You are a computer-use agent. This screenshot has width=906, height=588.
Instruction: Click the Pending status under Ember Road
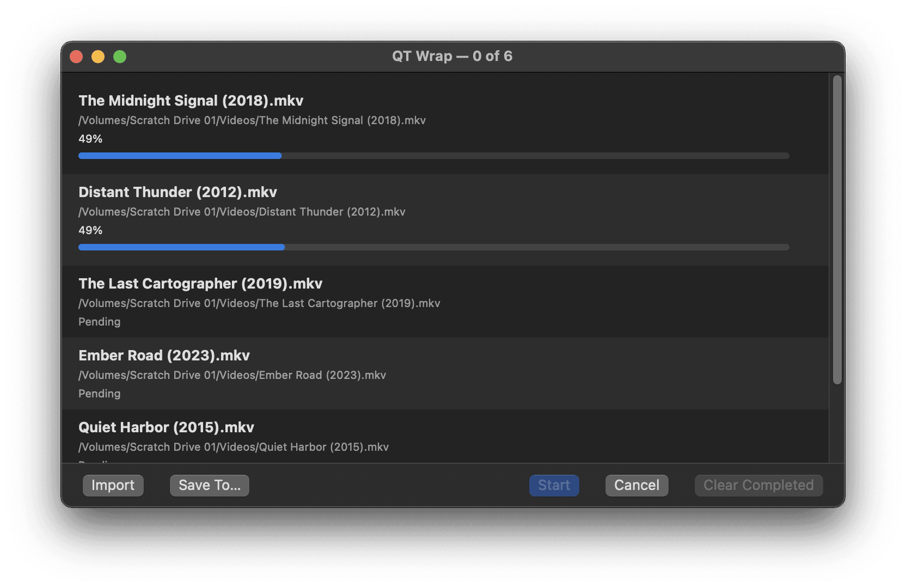[x=99, y=393]
